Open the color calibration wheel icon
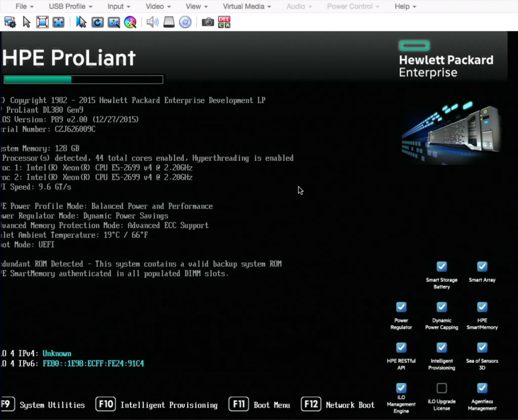Image resolution: width=518 pixels, height=420 pixels. tap(130, 22)
